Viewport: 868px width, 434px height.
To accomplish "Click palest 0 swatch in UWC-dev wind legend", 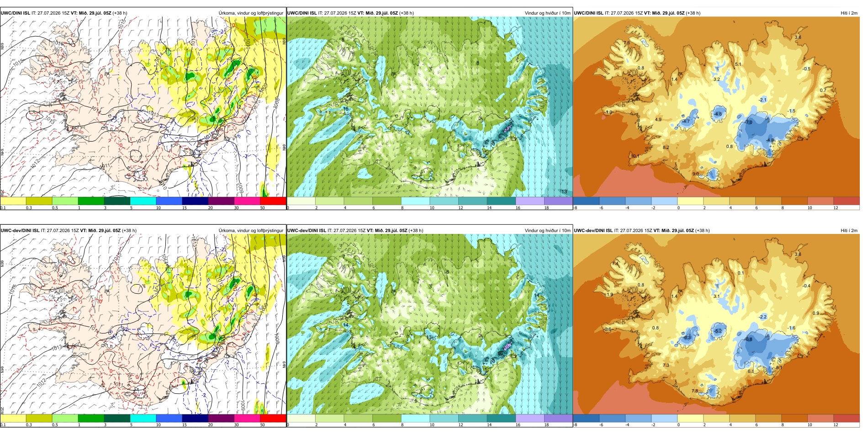I will [301, 418].
